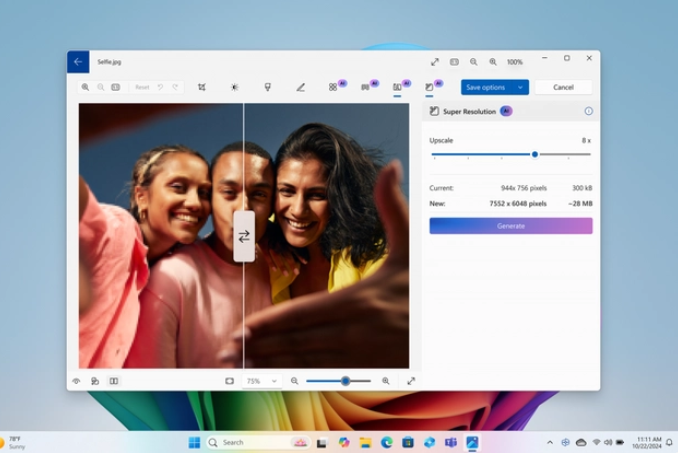Select the third AI tool icon in the toolbar

[397, 87]
